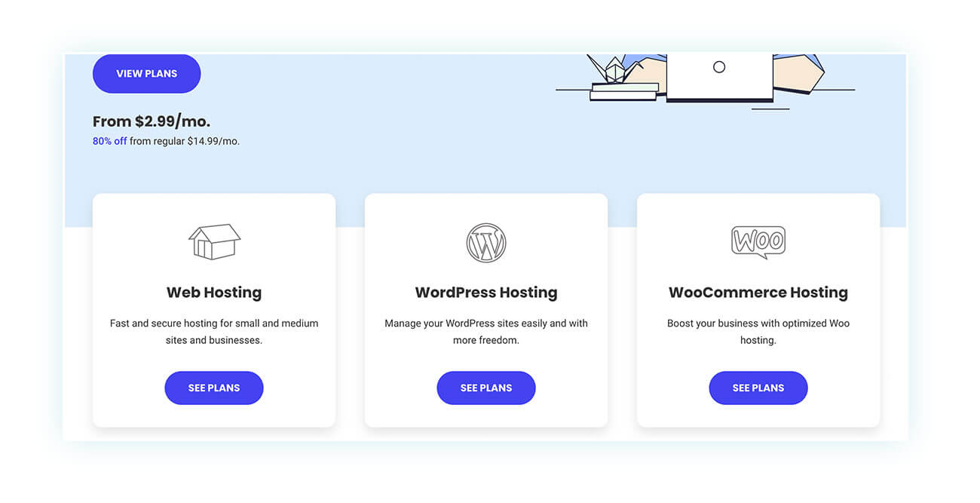
Task: Click the origami crane illustration
Action: [614, 69]
